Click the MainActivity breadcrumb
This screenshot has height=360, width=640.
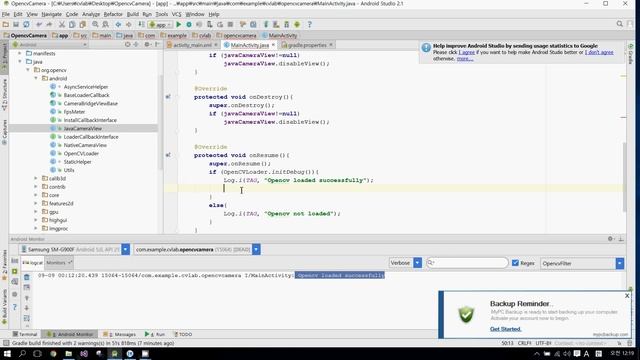point(280,36)
